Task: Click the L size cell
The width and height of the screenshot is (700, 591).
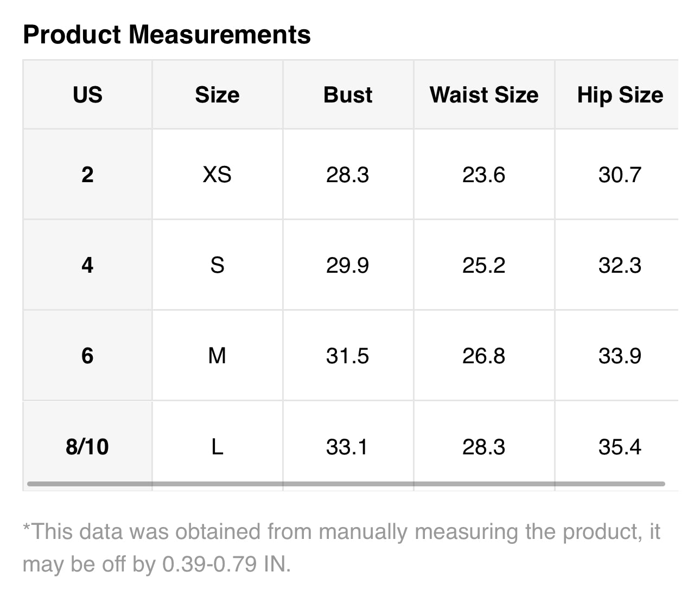Action: click(217, 447)
